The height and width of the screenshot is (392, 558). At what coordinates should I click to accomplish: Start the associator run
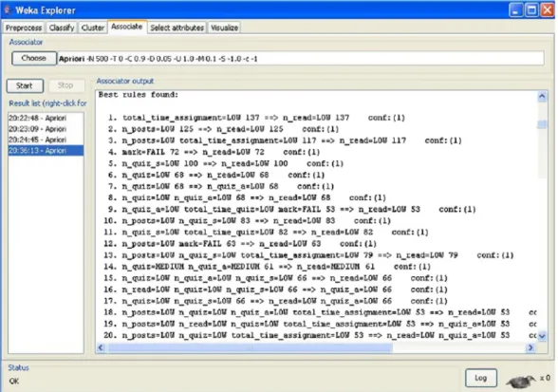coord(25,85)
